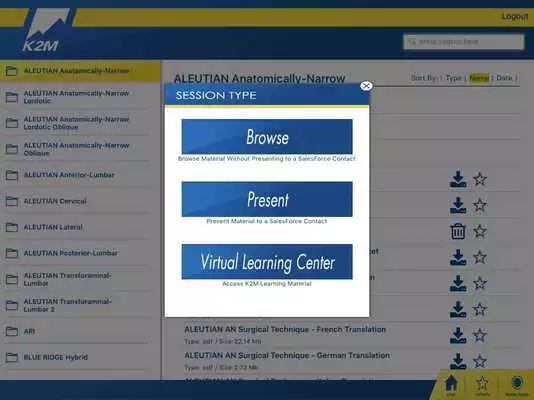
Task: Sort the file list by Type
Action: pyautogui.click(x=453, y=78)
